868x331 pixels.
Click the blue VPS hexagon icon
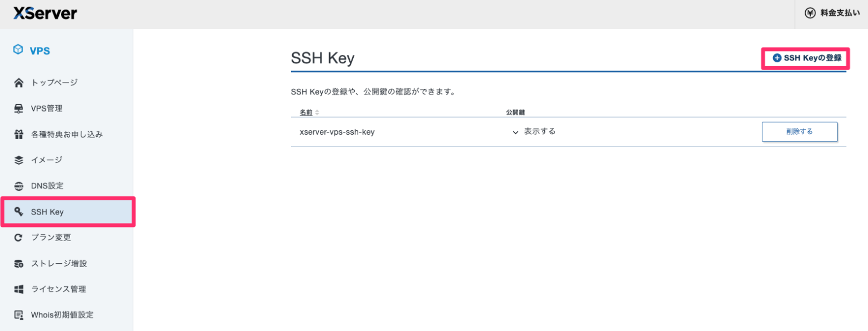19,50
